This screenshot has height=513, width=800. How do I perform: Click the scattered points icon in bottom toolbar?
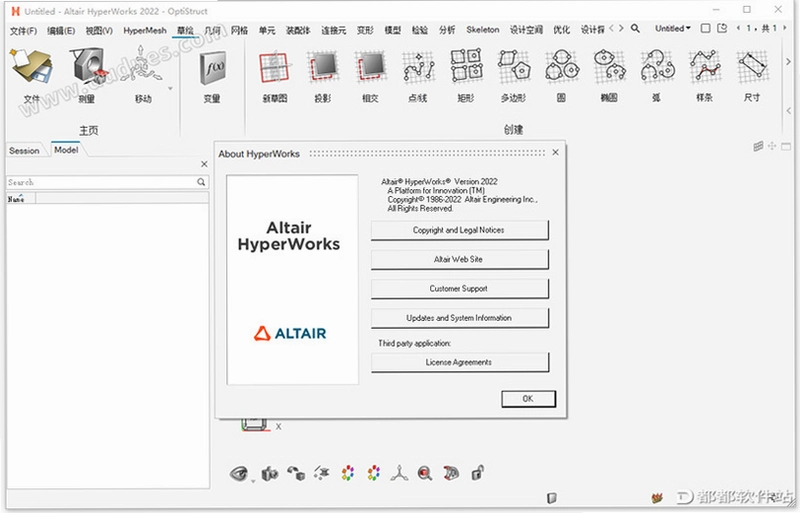click(x=321, y=473)
